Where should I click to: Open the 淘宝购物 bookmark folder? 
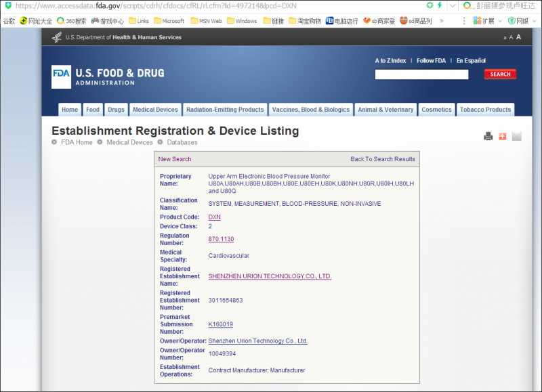pyautogui.click(x=305, y=21)
